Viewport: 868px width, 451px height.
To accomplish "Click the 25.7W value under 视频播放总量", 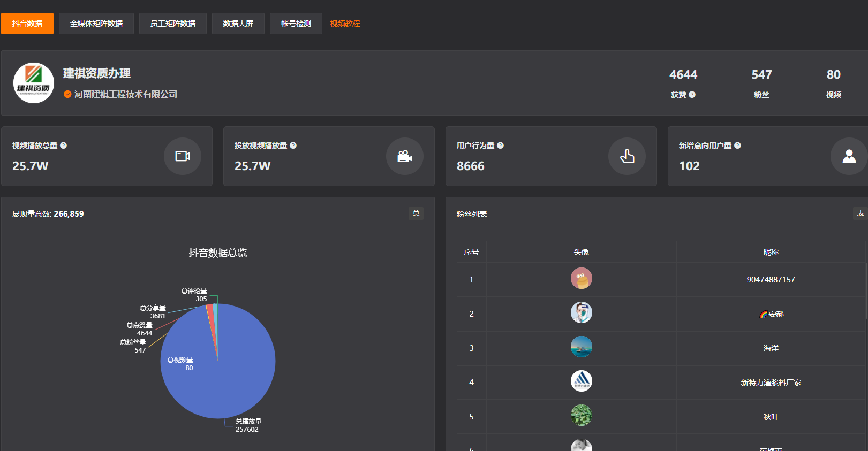I will (x=31, y=166).
